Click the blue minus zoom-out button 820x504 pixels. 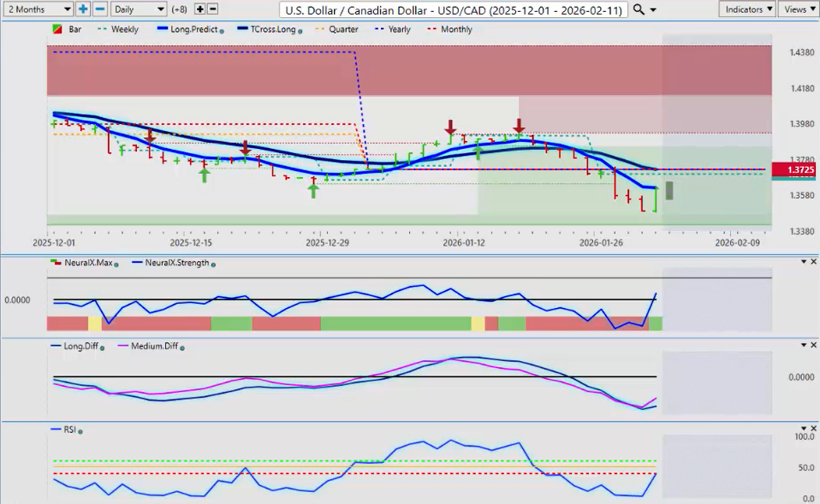tap(99, 9)
